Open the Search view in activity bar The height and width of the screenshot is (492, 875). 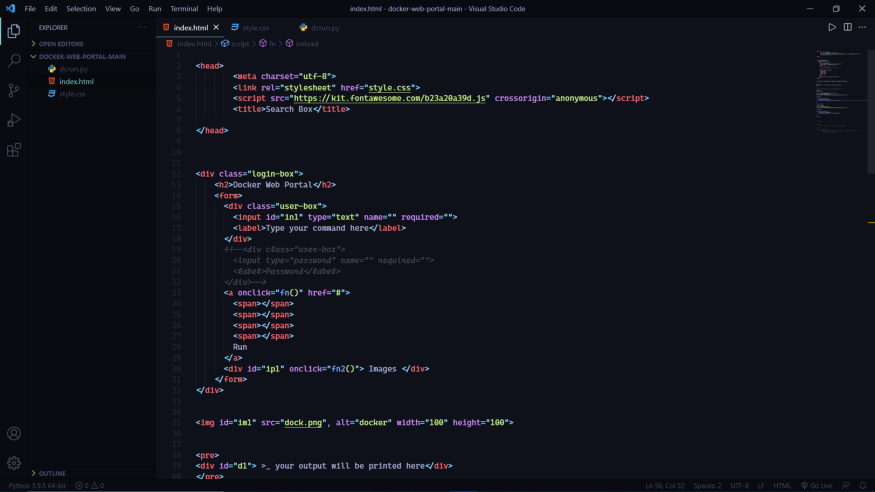(14, 60)
